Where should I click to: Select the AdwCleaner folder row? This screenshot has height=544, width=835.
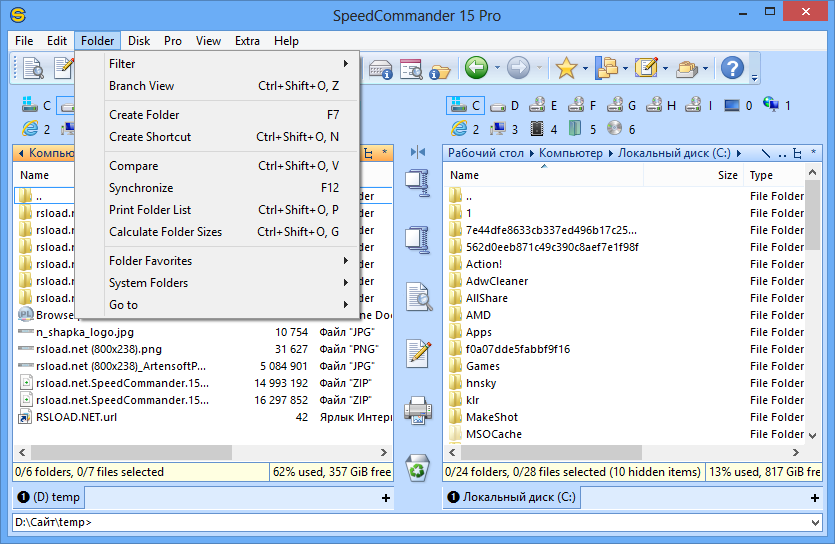click(625, 281)
